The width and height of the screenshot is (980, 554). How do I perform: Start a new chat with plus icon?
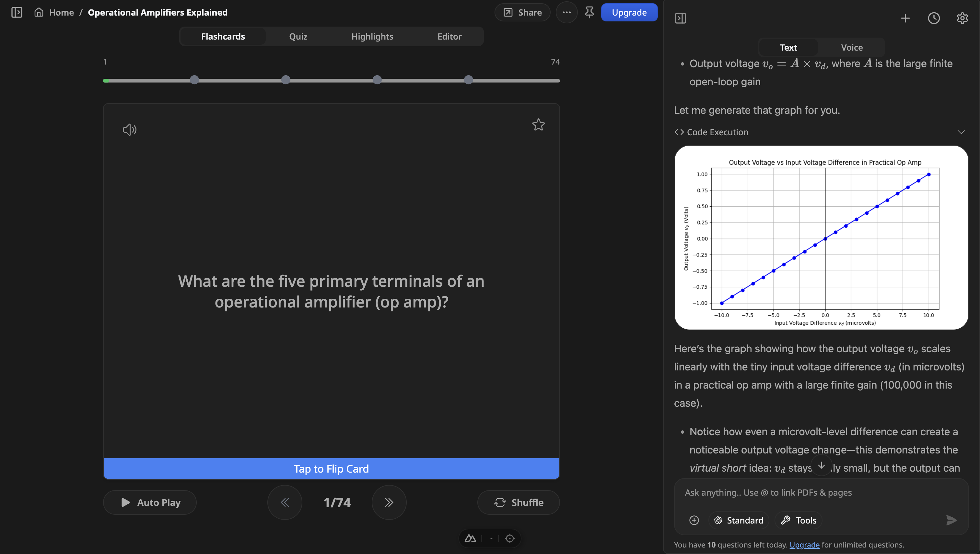coord(905,18)
